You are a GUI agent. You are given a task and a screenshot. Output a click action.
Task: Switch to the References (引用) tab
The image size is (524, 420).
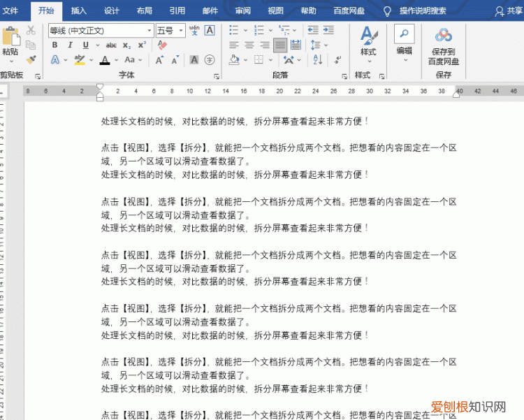coord(177,11)
